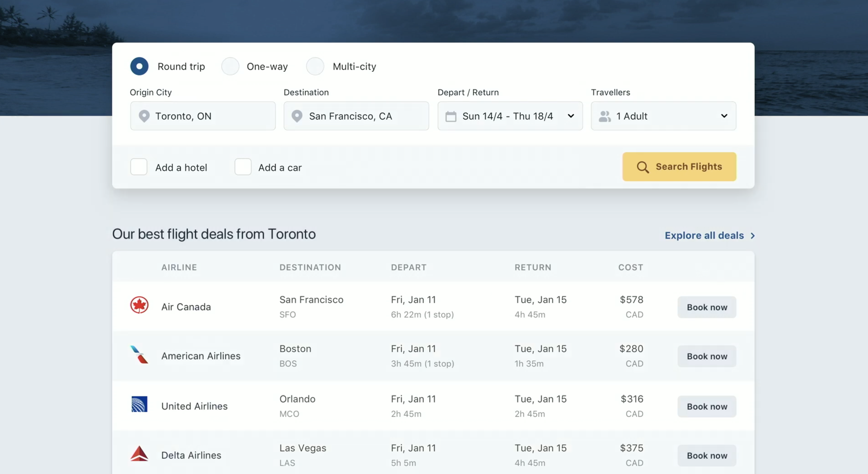Select the One-way radio option
The width and height of the screenshot is (868, 474).
[x=230, y=66]
